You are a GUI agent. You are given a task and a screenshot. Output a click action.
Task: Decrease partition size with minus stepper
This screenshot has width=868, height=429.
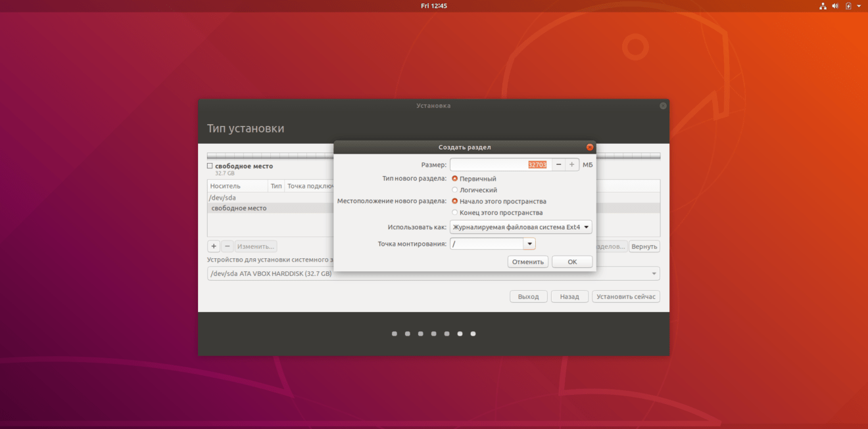(558, 164)
